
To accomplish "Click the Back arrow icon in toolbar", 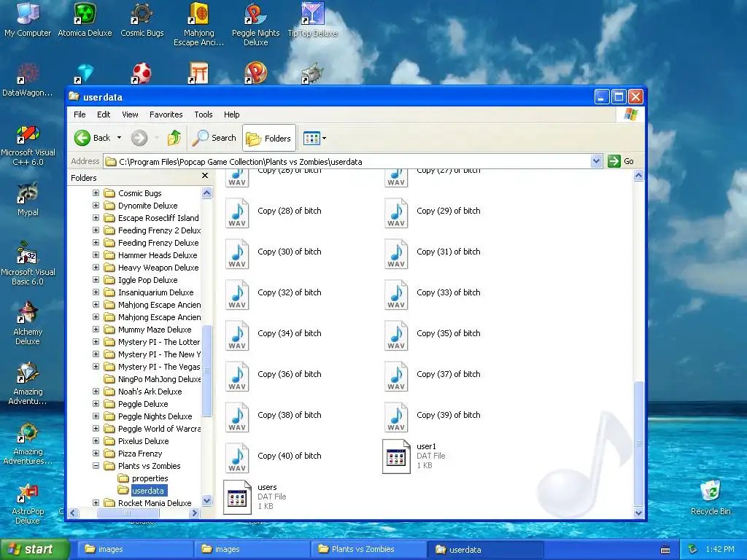I will [82, 138].
